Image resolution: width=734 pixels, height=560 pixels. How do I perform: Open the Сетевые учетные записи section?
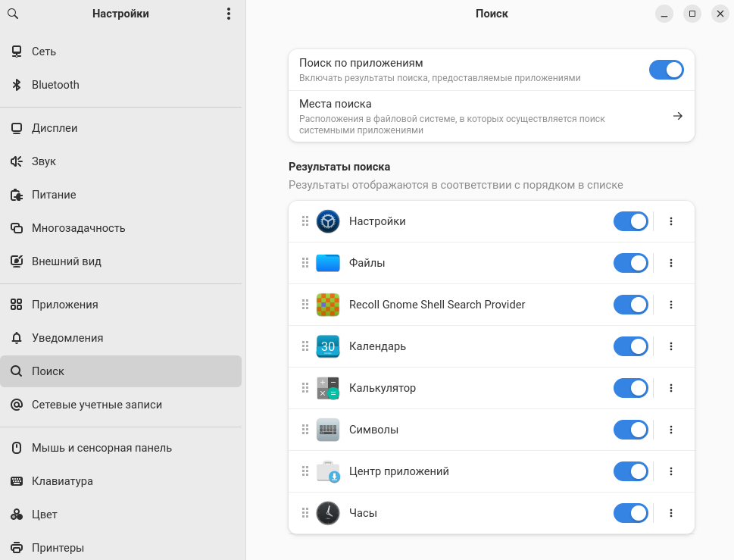(97, 405)
